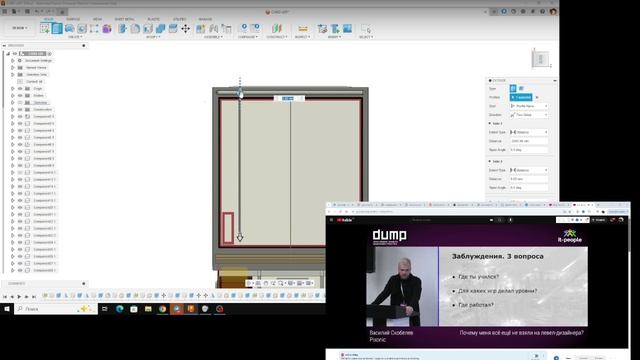The height and width of the screenshot is (360, 640).
Task: Jump to the beginning of the timeline
Action: pos(5,297)
